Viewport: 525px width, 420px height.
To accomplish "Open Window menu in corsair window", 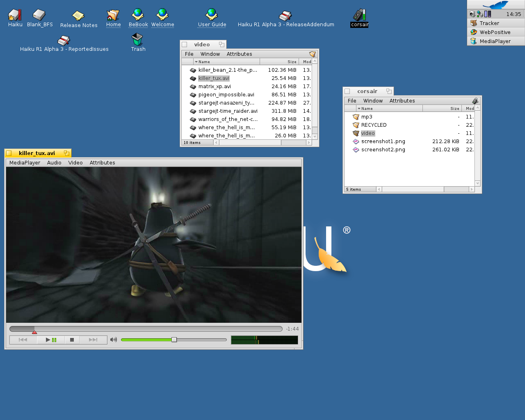I will [x=373, y=100].
